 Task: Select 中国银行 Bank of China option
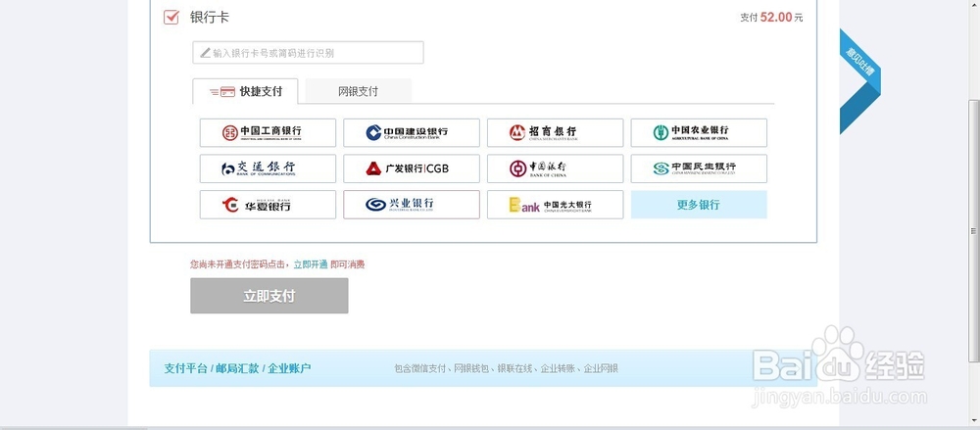(555, 168)
